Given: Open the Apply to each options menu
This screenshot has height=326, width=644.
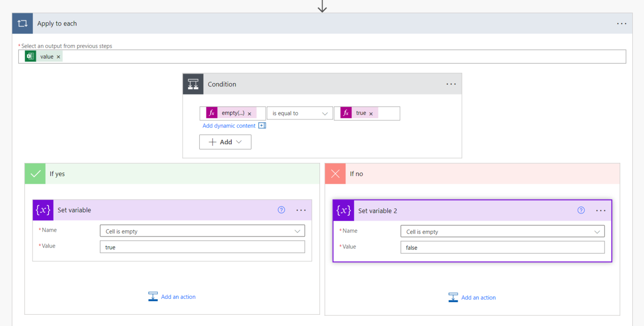Looking at the screenshot, I should (x=621, y=23).
